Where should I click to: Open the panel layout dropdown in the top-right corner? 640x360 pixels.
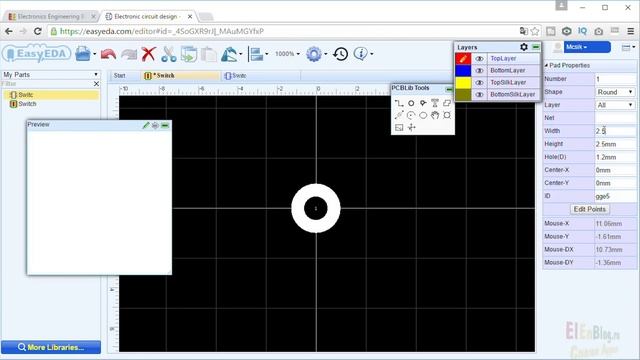(x=628, y=48)
